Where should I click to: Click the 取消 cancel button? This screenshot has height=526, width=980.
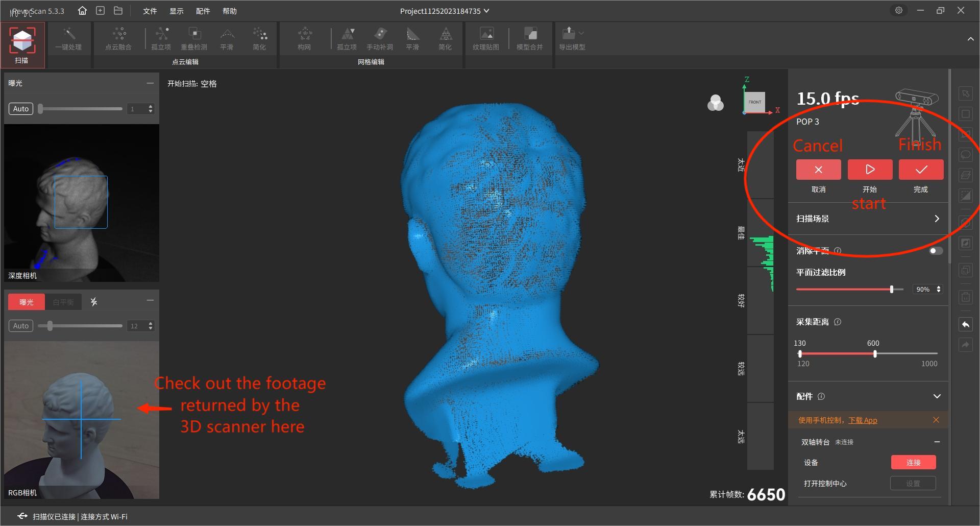click(x=818, y=170)
